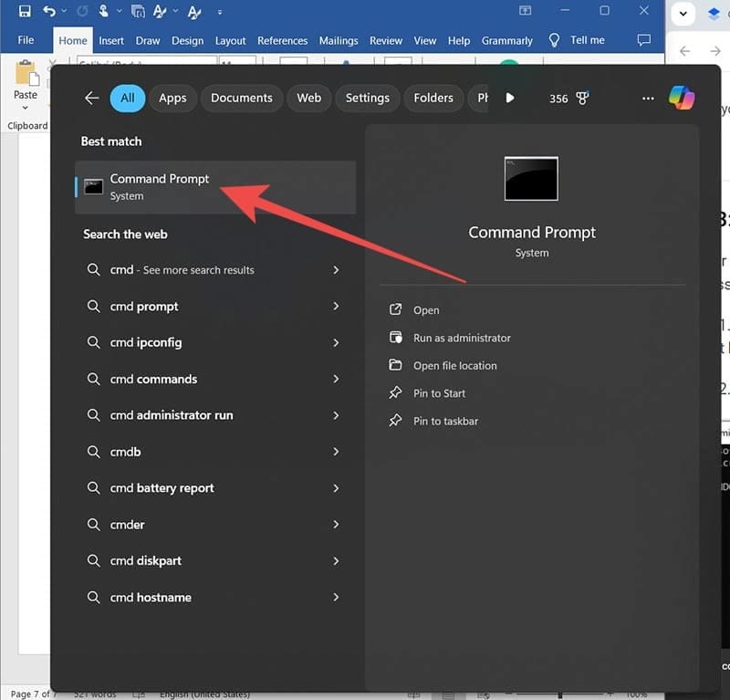The width and height of the screenshot is (730, 700).
Task: Open the References ribbon tab
Action: click(x=282, y=41)
